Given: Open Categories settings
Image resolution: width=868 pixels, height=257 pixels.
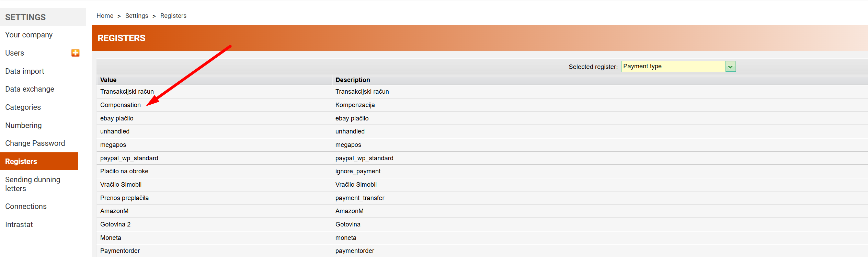Looking at the screenshot, I should (23, 107).
